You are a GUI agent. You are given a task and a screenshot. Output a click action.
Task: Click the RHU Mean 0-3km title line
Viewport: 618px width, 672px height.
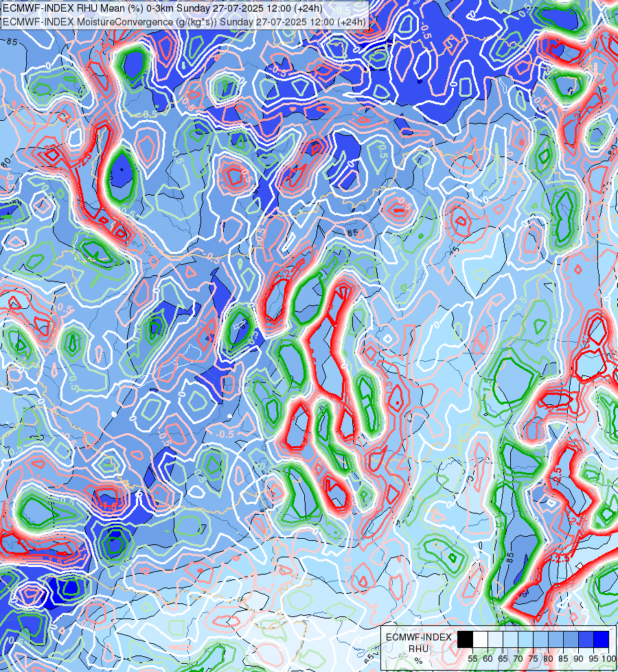coord(163,8)
